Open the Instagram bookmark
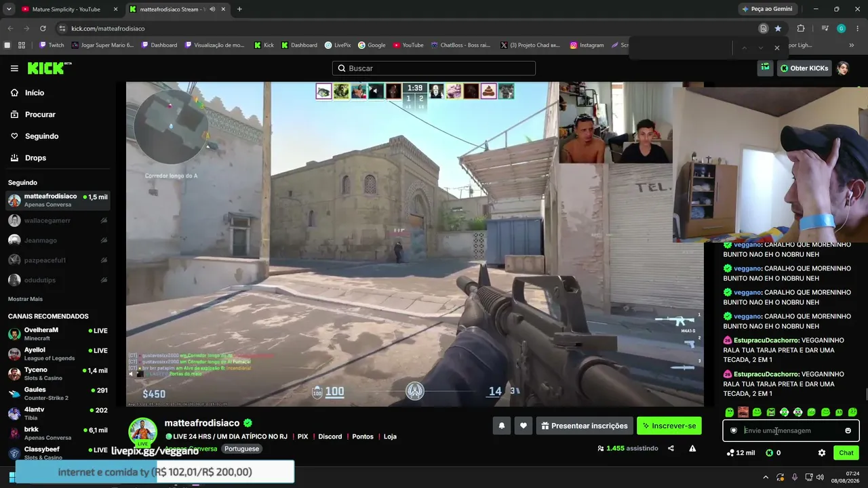868x488 pixels. tap(587, 45)
